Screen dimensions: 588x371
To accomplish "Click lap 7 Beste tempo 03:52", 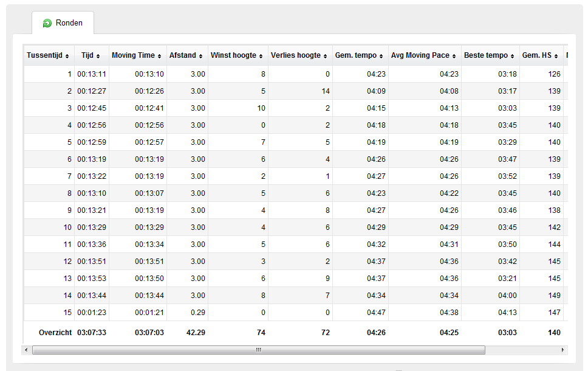I will 507,176.
